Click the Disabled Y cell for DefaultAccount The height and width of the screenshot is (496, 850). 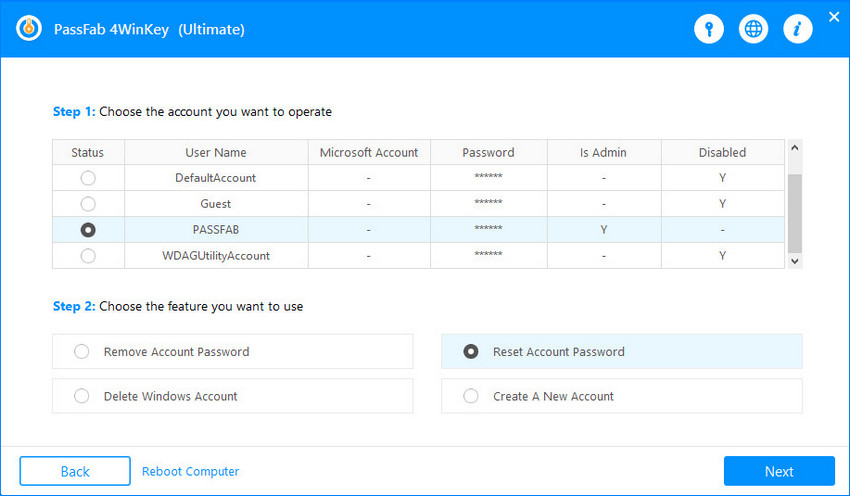722,178
